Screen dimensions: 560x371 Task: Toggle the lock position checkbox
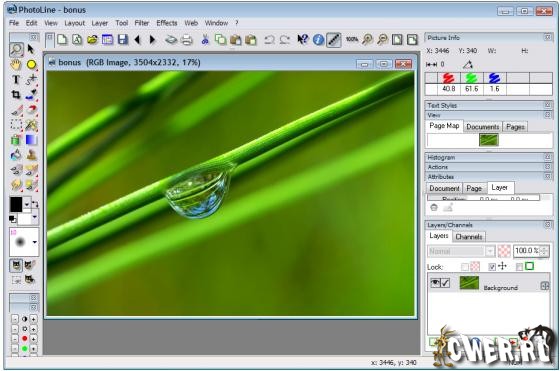coord(492,267)
